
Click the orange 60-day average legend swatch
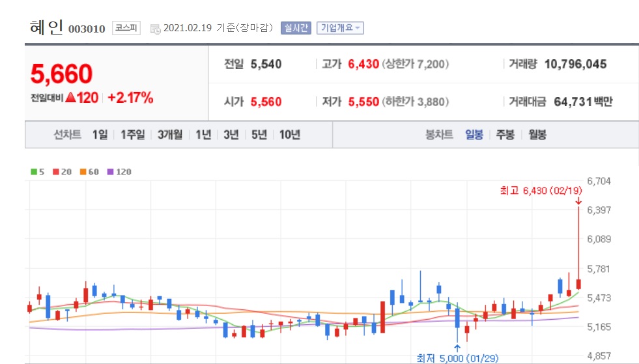coord(83,172)
